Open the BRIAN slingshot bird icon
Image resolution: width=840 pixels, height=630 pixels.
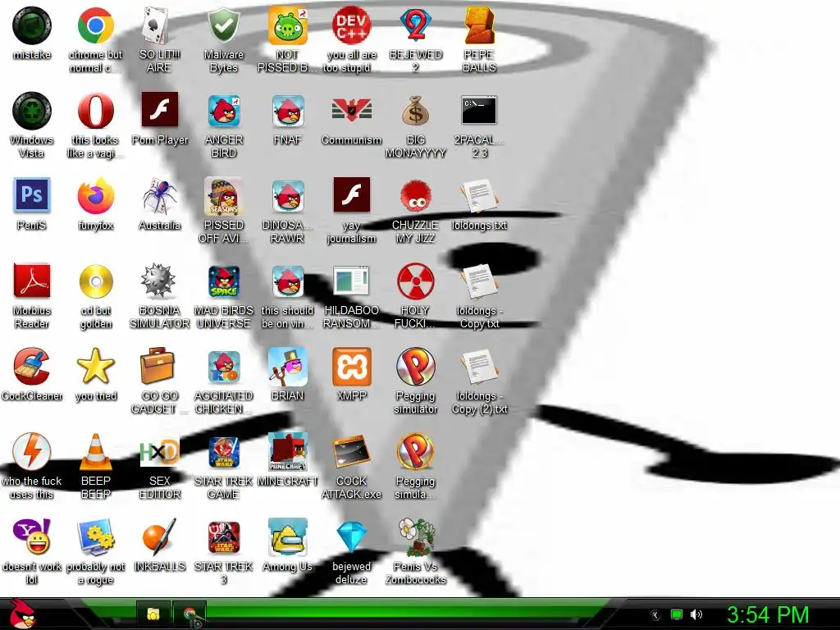tap(288, 367)
